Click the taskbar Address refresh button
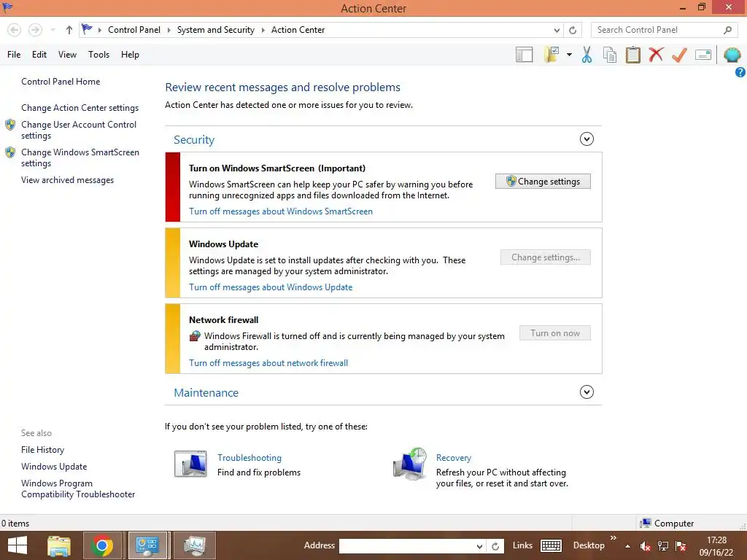The width and height of the screenshot is (747, 560). point(495,546)
